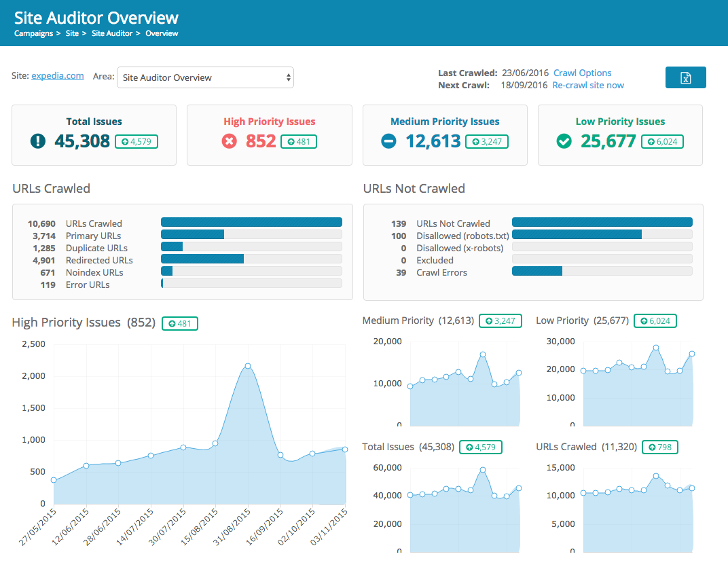Click the 6,024 badge in Low Priority card
The height and width of the screenshot is (569, 728).
[662, 141]
